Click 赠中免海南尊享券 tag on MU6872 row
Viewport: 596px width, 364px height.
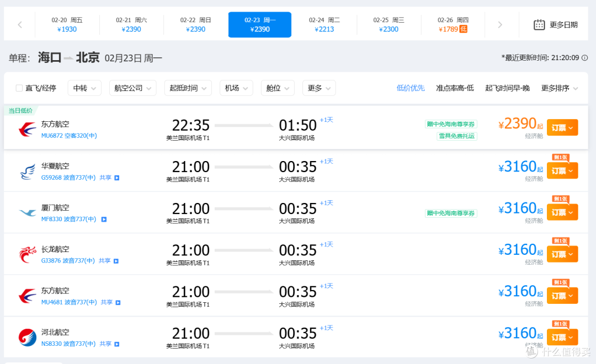451,124
